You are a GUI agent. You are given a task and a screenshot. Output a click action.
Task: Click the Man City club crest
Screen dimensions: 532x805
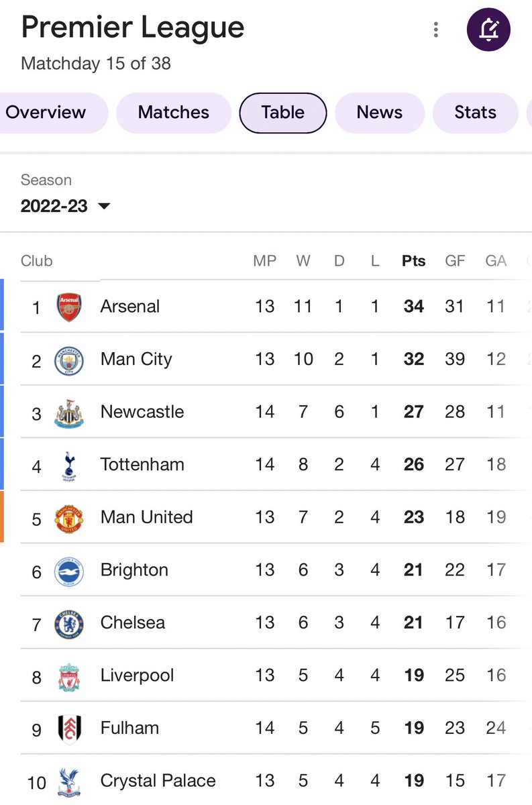click(x=69, y=360)
